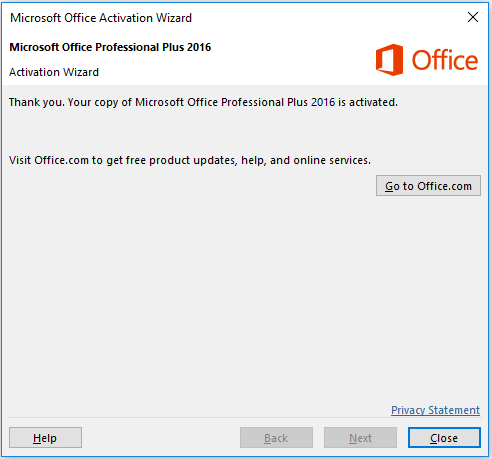Open the Go to Office.com button
Viewport: 492px width, 459px height.
pos(428,186)
